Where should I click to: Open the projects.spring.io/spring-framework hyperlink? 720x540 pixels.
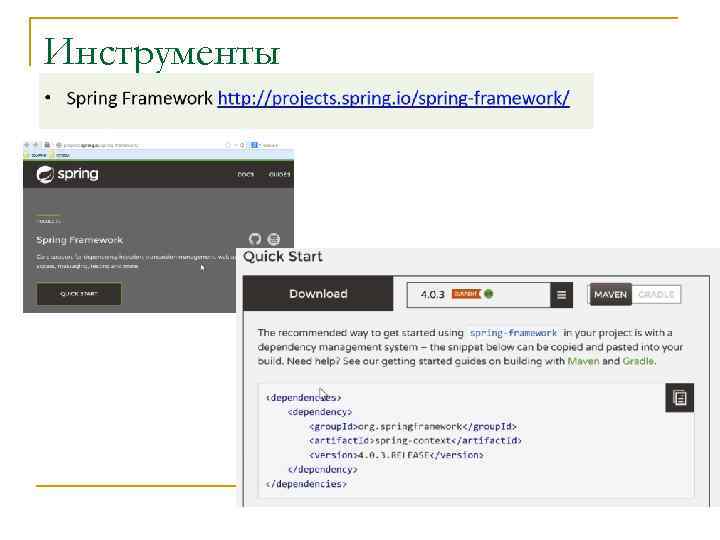[394, 98]
